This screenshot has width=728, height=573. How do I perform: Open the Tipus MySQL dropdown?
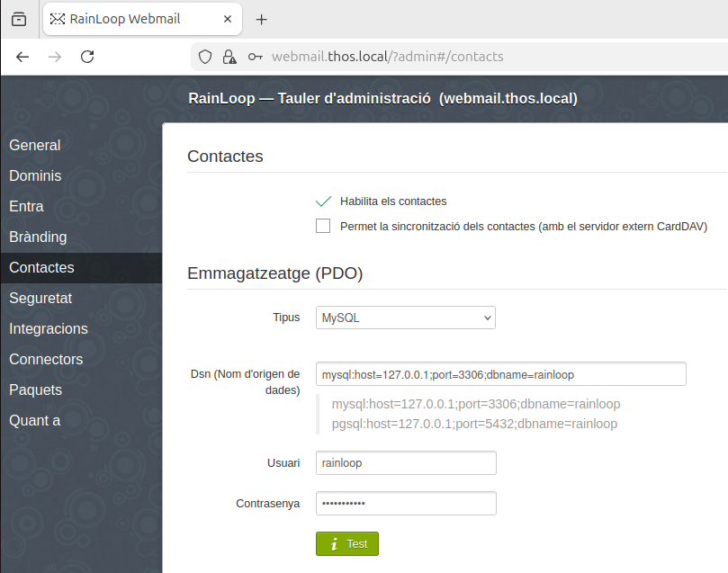(406, 318)
